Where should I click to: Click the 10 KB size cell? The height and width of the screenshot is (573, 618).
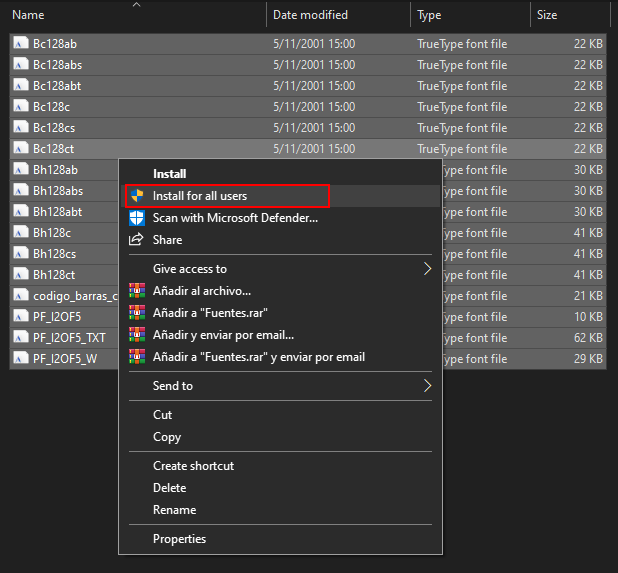[x=588, y=317]
